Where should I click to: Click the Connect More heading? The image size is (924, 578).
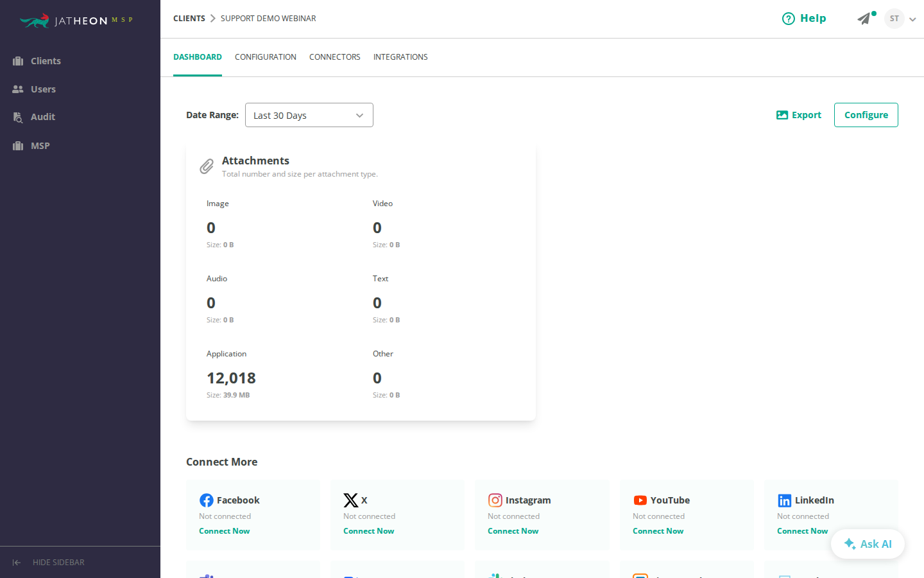222,462
